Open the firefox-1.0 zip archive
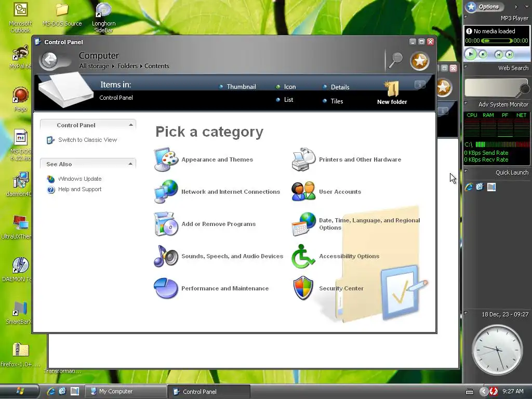This screenshot has height=399, width=532. coord(20,355)
